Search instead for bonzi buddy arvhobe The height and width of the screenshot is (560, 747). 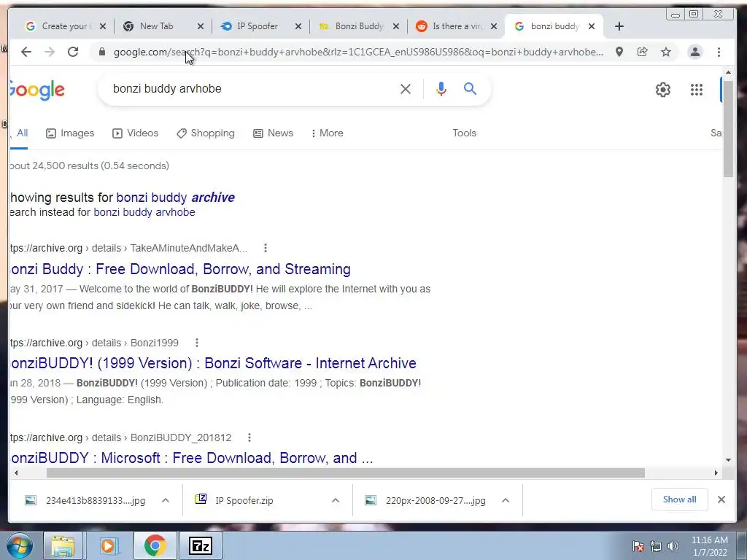(144, 212)
